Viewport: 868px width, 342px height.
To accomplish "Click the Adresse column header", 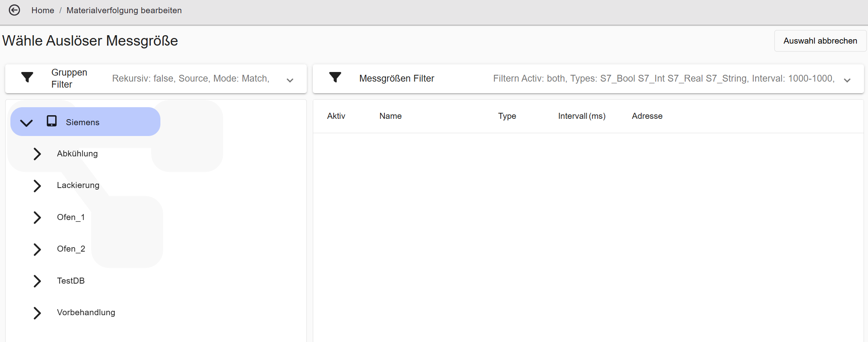I will [x=647, y=116].
